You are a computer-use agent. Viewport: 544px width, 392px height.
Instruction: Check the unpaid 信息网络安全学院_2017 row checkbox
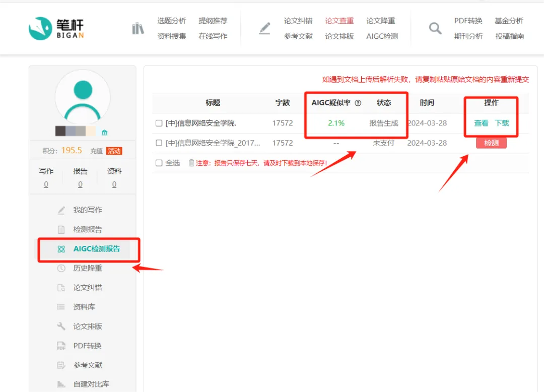point(159,143)
